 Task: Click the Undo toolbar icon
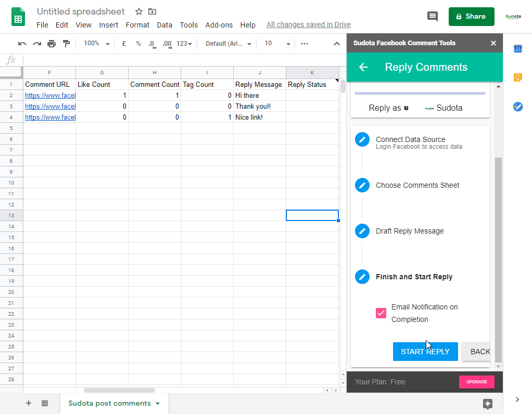(x=22, y=44)
